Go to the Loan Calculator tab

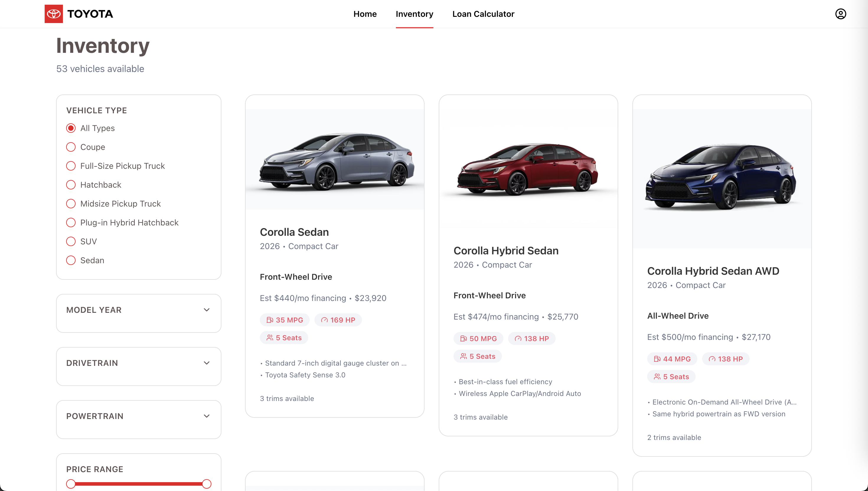point(483,14)
